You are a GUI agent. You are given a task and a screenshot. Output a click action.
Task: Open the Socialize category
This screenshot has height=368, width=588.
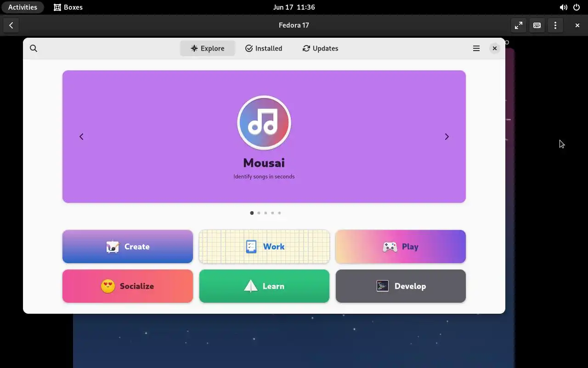pos(128,286)
